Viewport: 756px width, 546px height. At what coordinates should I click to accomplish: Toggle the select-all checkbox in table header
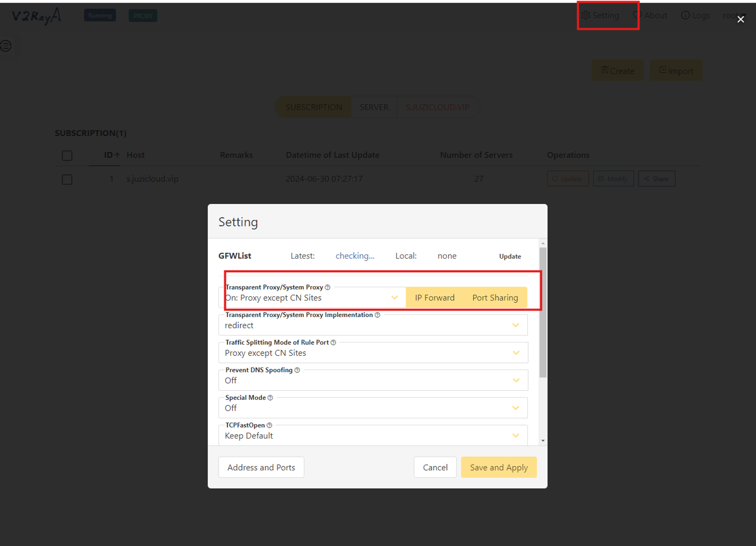(67, 155)
